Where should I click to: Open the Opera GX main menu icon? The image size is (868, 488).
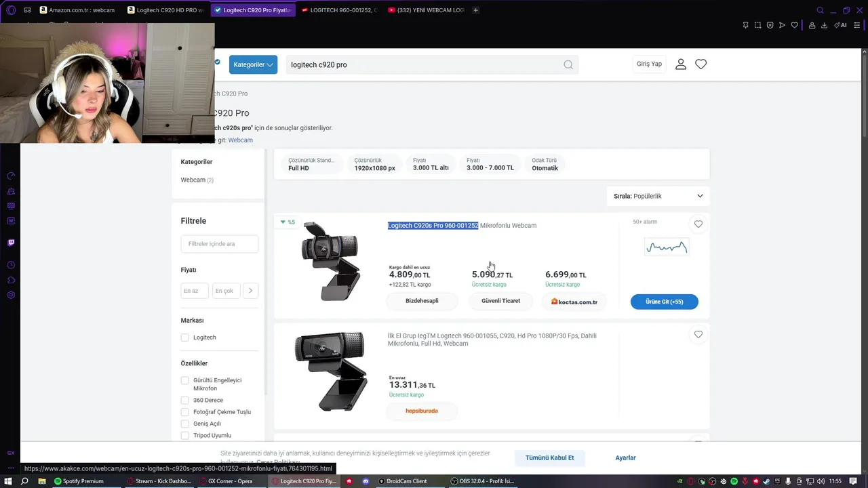(x=10, y=10)
